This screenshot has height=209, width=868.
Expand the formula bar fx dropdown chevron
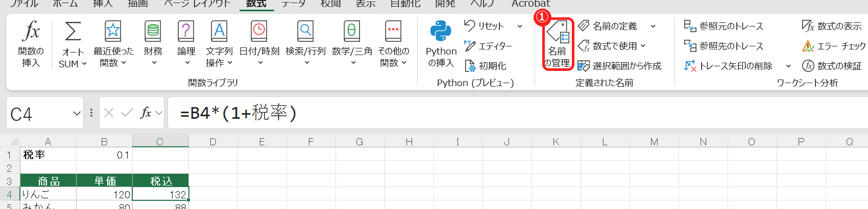point(159,113)
